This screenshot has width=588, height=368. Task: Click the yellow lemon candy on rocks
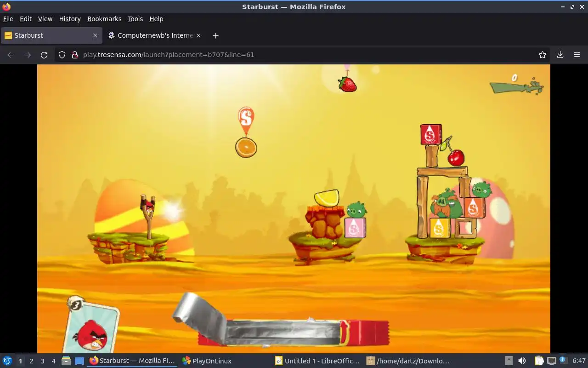click(327, 198)
